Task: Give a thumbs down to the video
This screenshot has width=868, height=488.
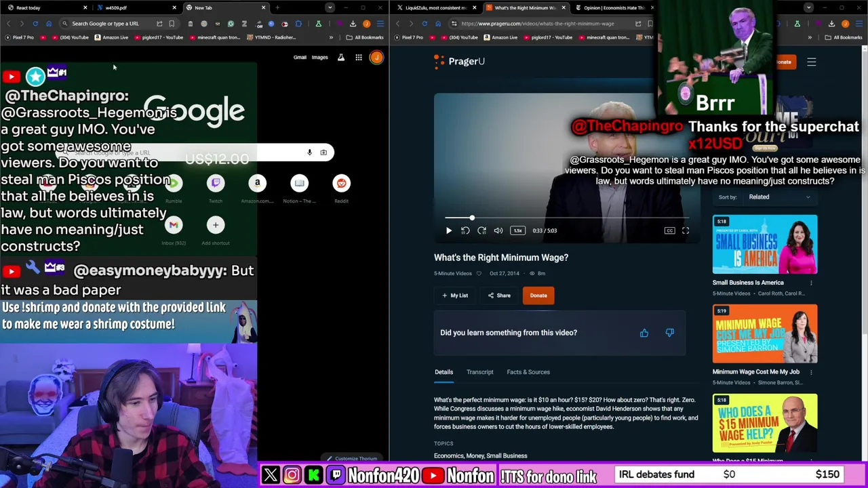Action: tap(669, 333)
